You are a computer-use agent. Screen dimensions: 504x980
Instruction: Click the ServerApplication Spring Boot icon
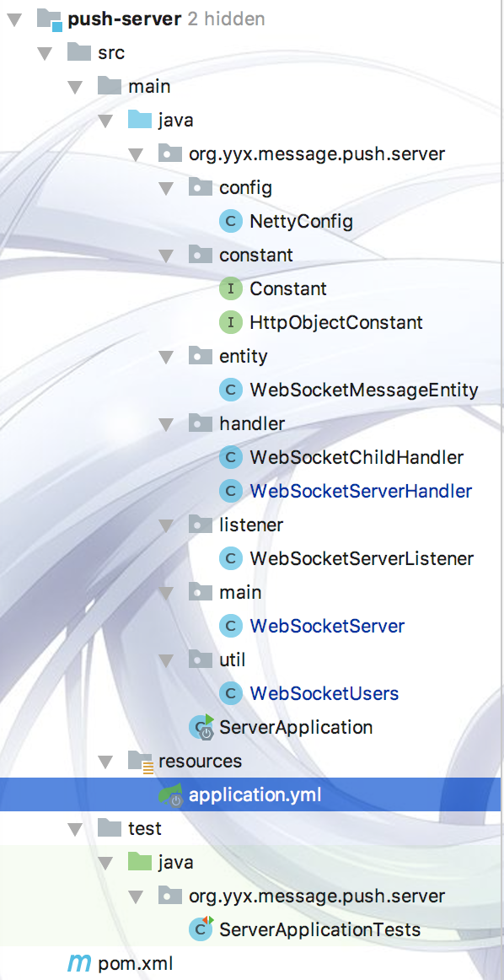click(201, 728)
